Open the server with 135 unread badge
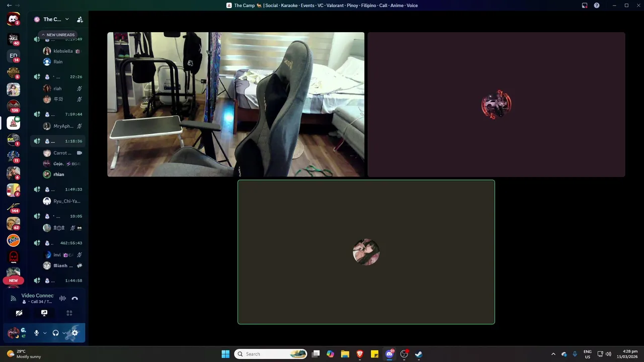This screenshot has width=644, height=362. (x=14, y=106)
